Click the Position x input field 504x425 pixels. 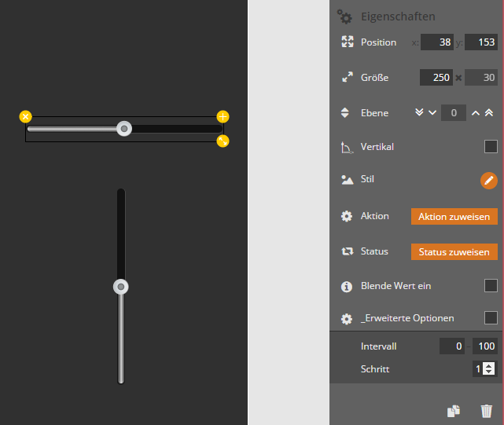(x=436, y=42)
